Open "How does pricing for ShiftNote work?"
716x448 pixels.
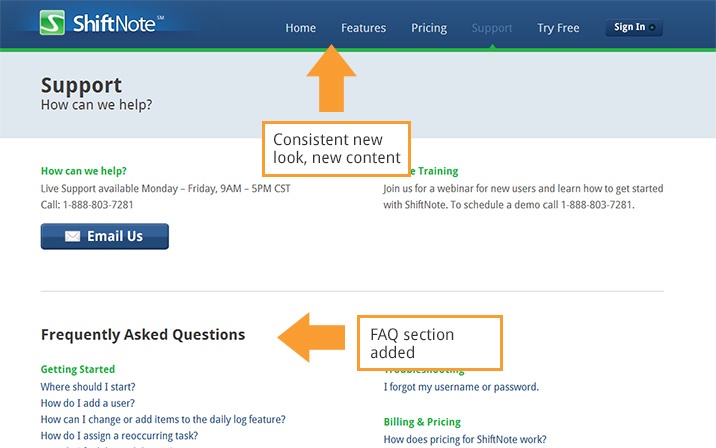465,439
